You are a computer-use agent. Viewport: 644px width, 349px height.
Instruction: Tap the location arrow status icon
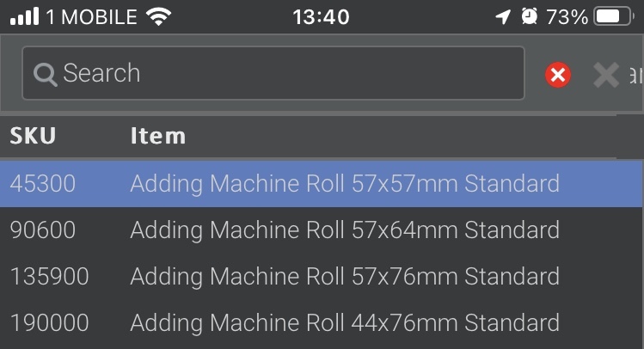click(x=503, y=17)
